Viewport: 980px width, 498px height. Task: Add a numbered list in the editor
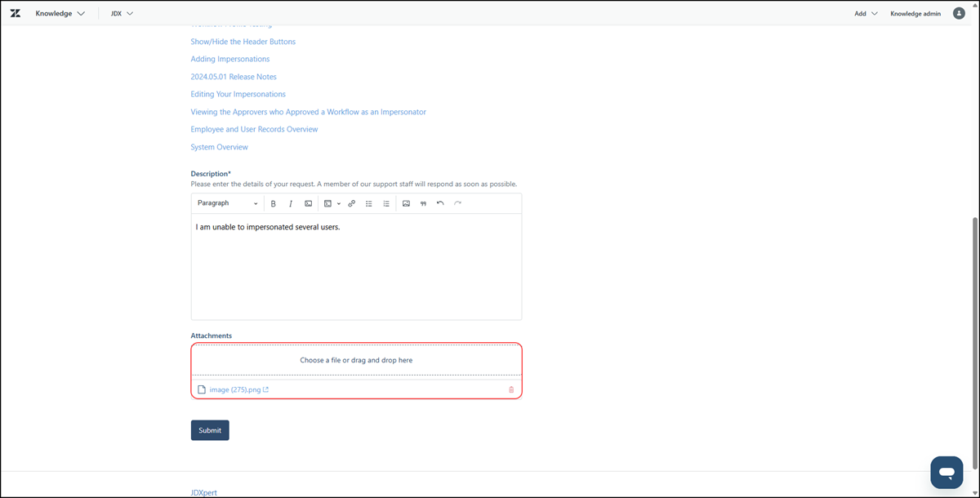point(386,203)
